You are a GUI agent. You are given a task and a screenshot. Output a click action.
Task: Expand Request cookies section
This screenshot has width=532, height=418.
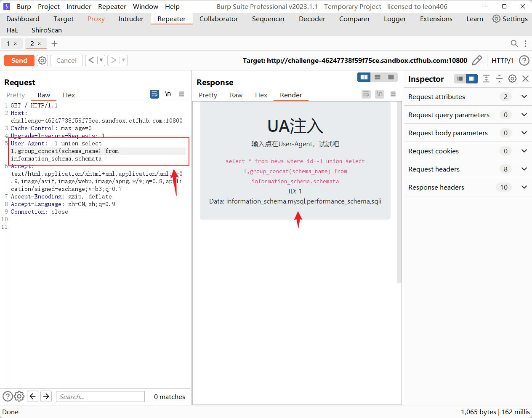[x=524, y=151]
